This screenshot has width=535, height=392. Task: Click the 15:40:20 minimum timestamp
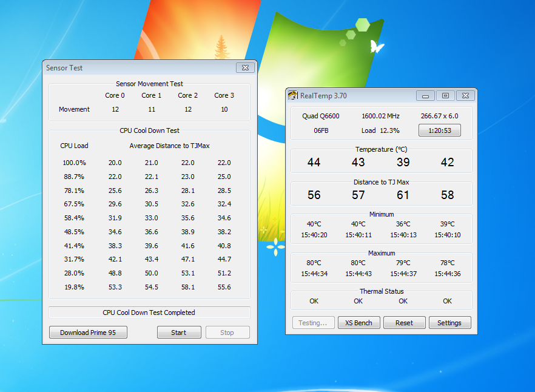[314, 235]
